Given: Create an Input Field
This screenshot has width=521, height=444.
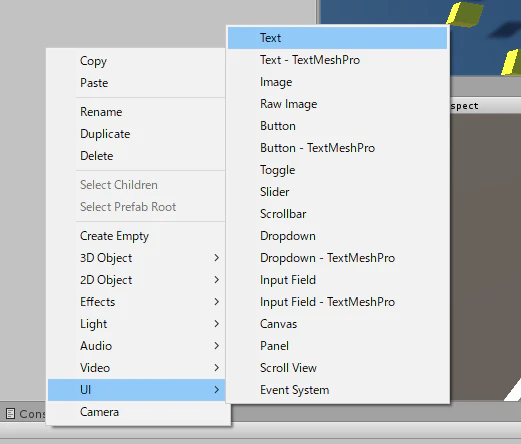Looking at the screenshot, I should pyautogui.click(x=337, y=280).
